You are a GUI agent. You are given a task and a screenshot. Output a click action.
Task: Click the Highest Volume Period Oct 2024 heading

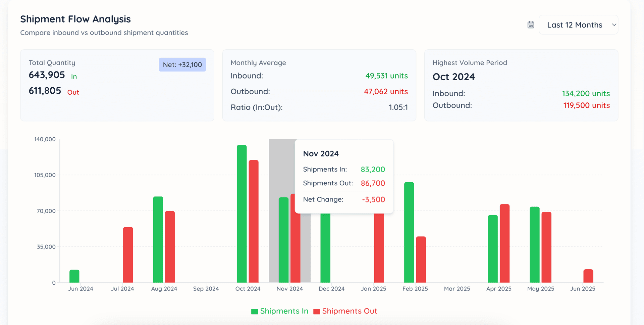[453, 77]
